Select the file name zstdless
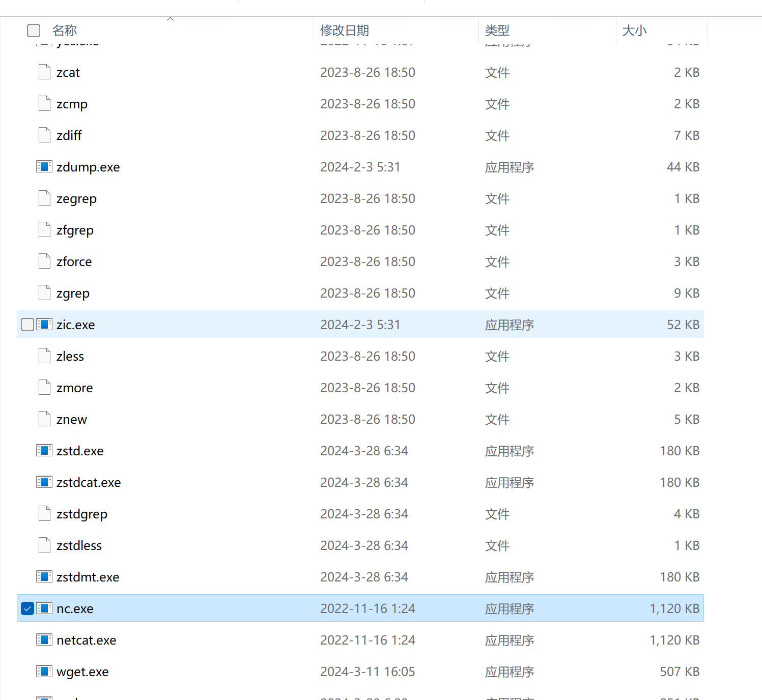This screenshot has height=700, width=762. (x=79, y=545)
